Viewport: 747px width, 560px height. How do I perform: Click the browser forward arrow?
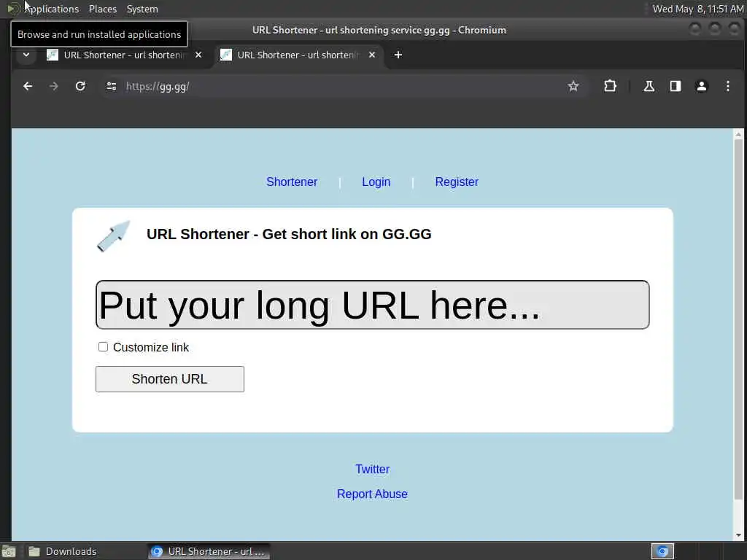coord(54,86)
